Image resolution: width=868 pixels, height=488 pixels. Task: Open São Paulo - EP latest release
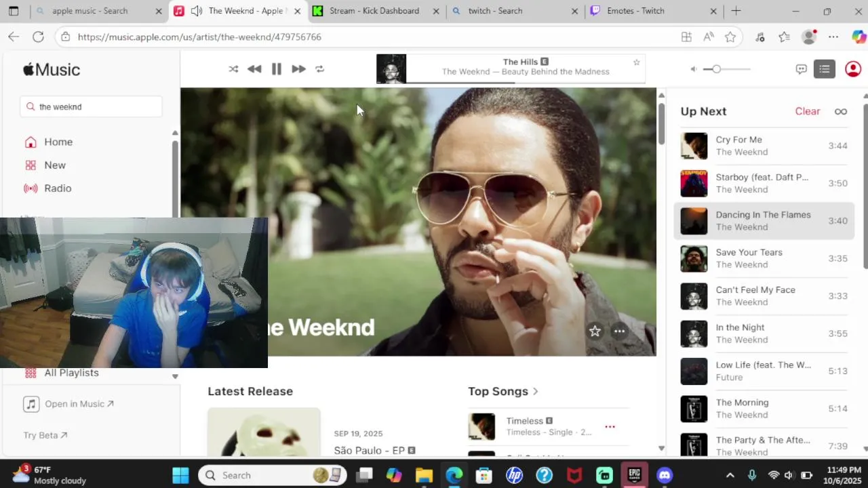(374, 450)
